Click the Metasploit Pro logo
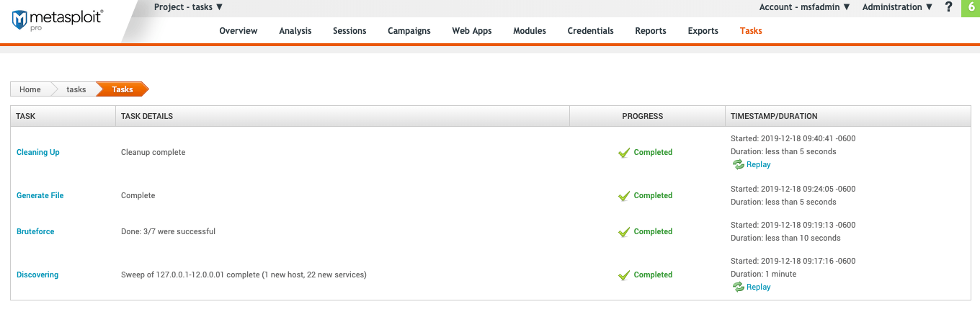Viewport: 980px width, 330px height. 58,20
